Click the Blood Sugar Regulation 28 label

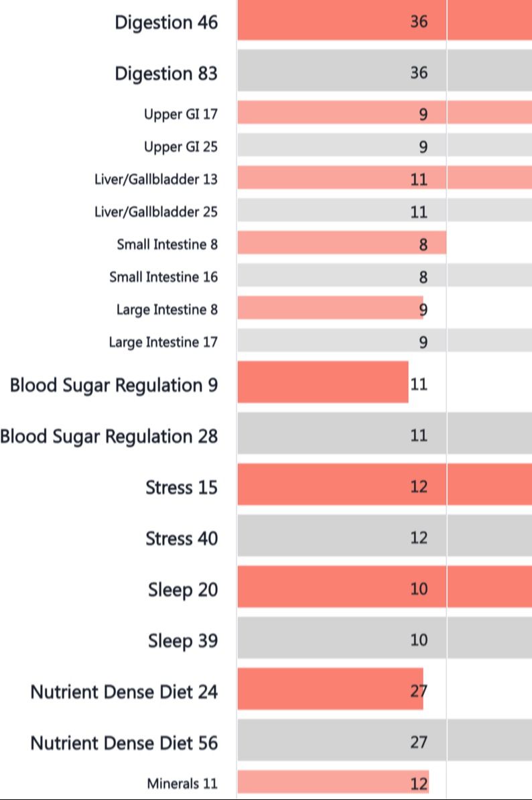[x=109, y=437]
